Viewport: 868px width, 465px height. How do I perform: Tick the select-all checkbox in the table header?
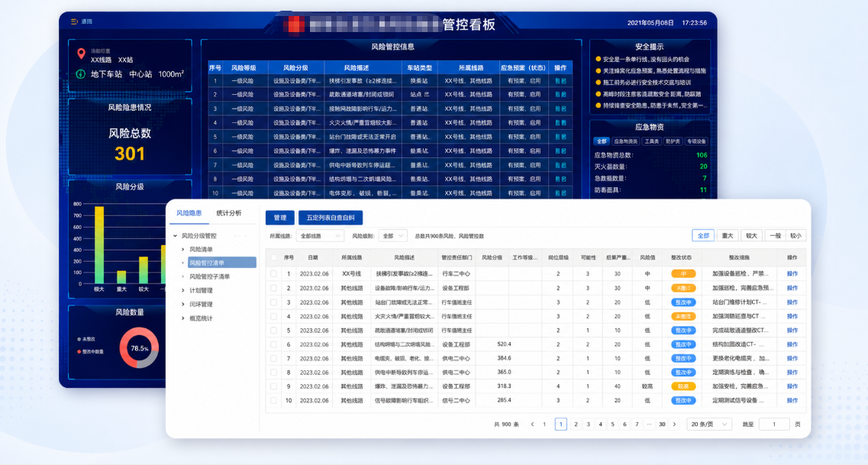(x=273, y=258)
